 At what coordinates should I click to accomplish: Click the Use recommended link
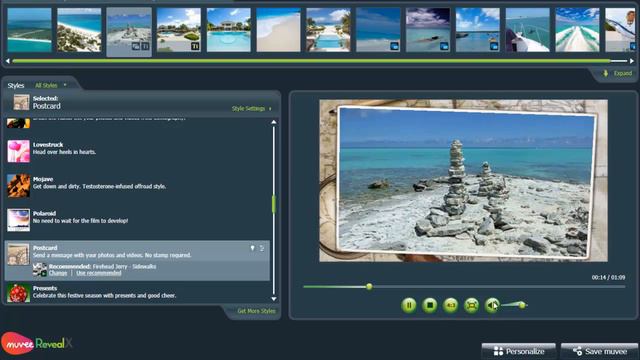pos(99,273)
